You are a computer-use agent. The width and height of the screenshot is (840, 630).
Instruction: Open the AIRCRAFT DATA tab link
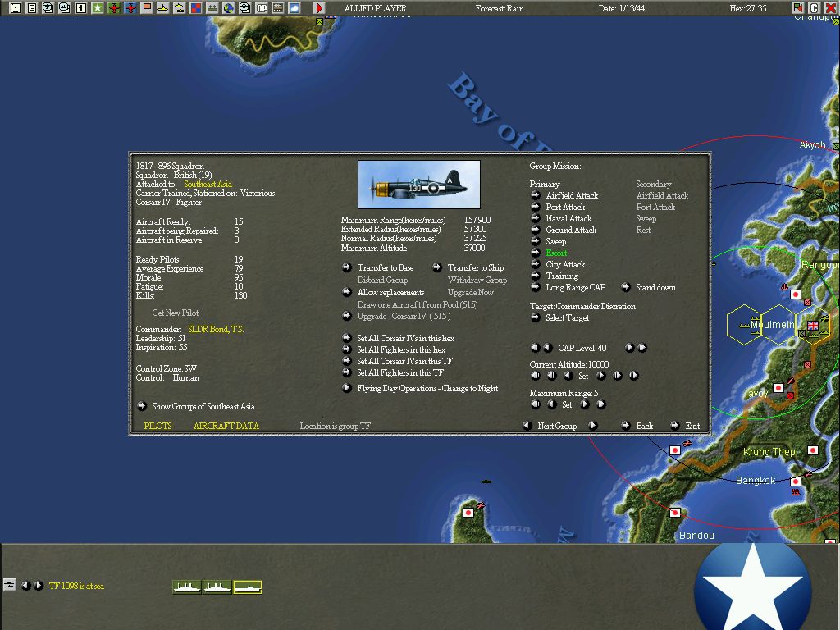[x=226, y=426]
